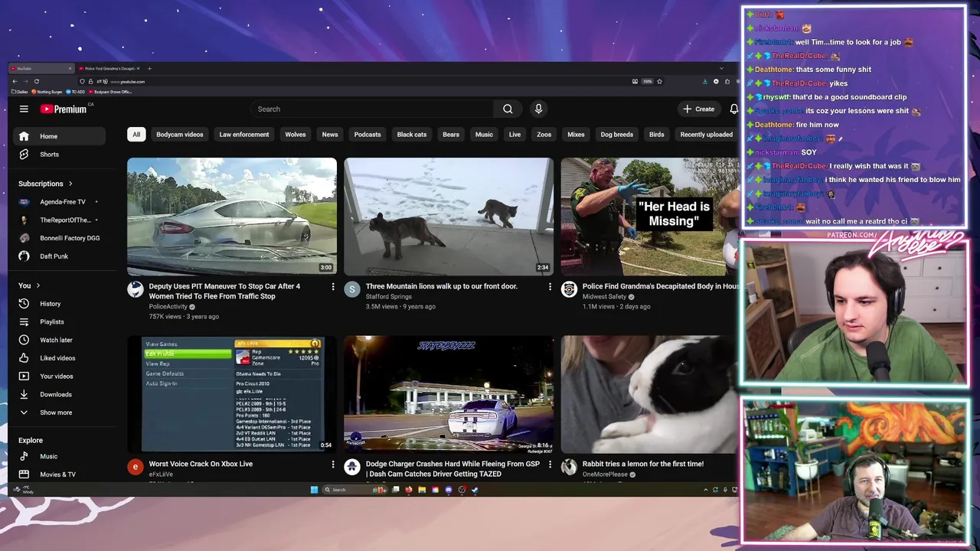This screenshot has height=551, width=980.
Task: Open Movies & TV under Explore
Action: (59, 474)
